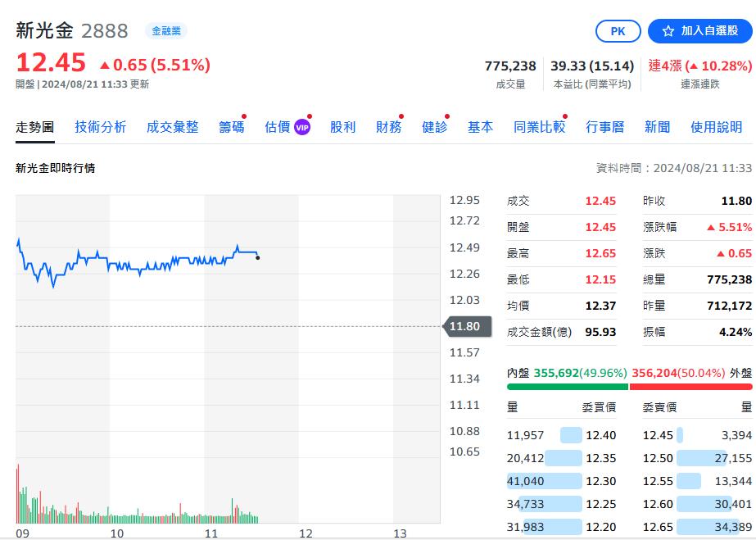The image size is (756, 540).
Task: Click the 最高 value 12.65
Action: [x=600, y=253]
